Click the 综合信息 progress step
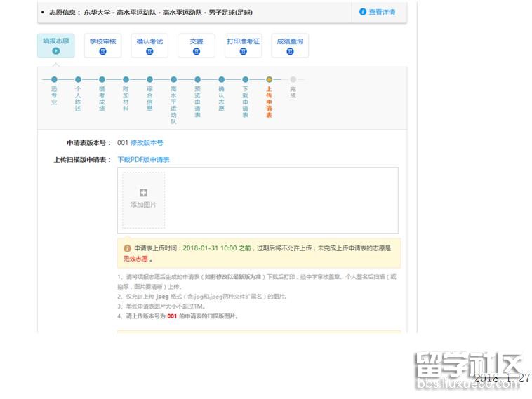The height and width of the screenshot is (399, 532). (x=149, y=80)
